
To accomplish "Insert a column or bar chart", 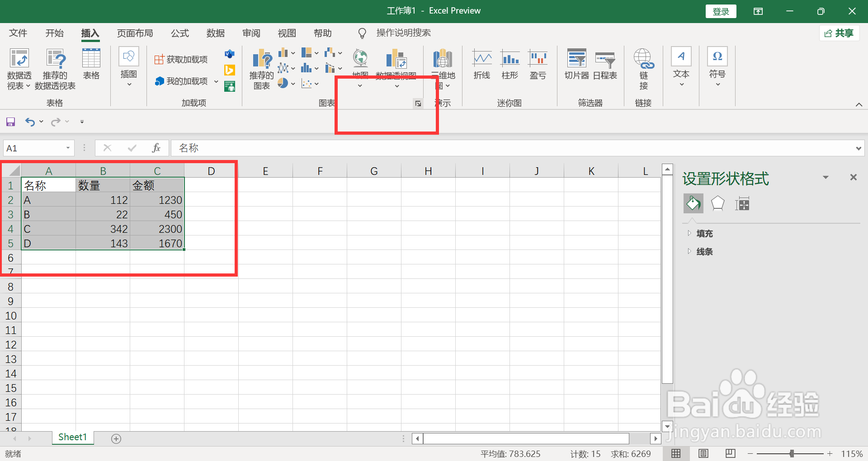I will 283,53.
